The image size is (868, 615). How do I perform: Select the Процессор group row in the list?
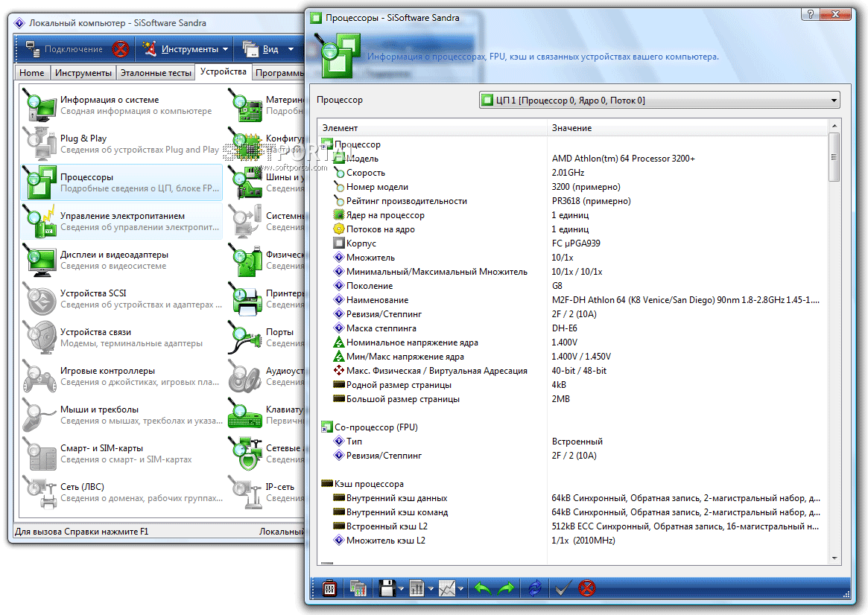574,144
